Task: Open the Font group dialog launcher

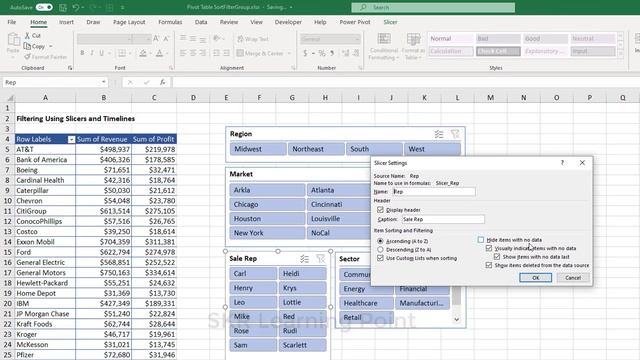Action: click(x=171, y=68)
